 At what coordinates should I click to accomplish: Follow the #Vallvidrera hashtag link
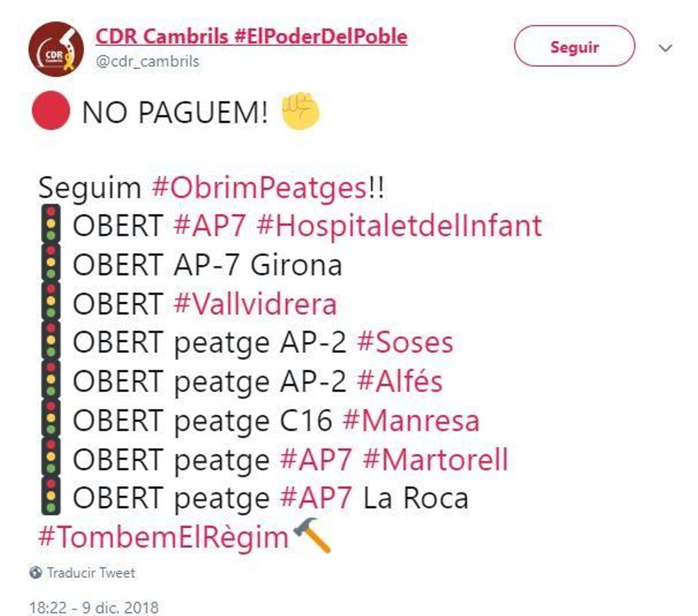pos(255,304)
